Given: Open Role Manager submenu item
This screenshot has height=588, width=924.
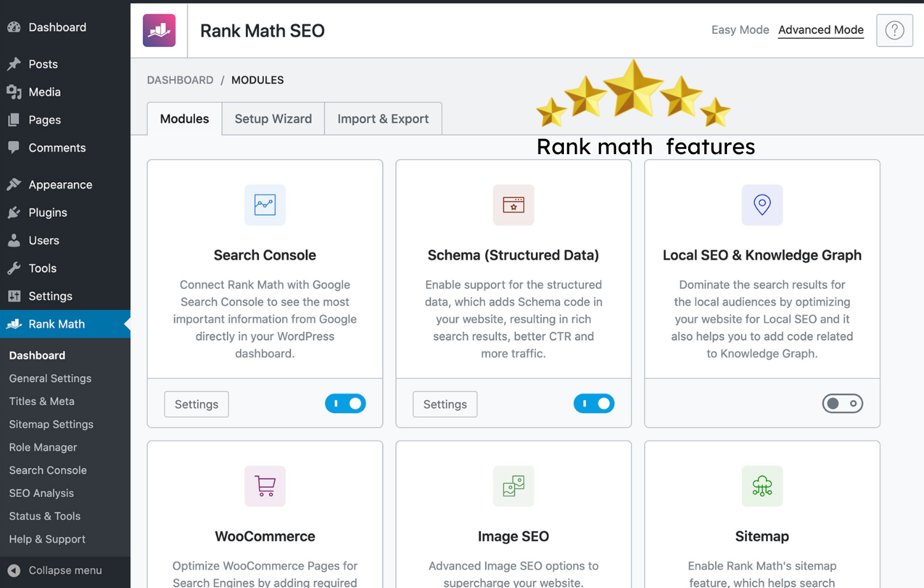Looking at the screenshot, I should point(43,447).
